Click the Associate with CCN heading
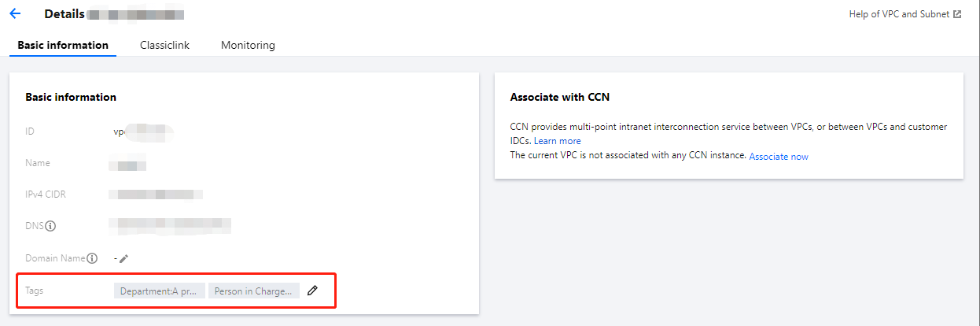The image size is (980, 326). [560, 98]
